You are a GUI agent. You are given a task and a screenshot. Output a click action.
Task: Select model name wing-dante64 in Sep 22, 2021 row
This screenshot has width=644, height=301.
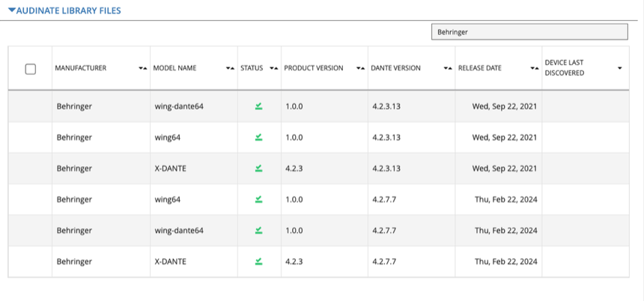pos(179,106)
